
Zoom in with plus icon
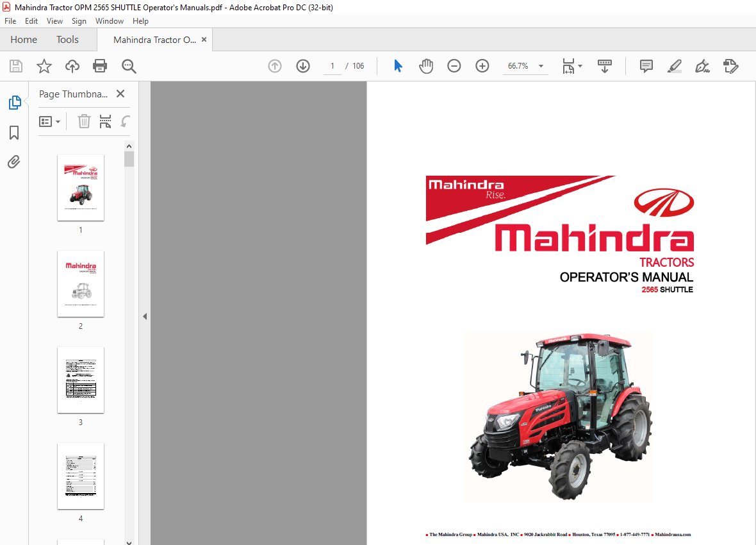click(482, 66)
